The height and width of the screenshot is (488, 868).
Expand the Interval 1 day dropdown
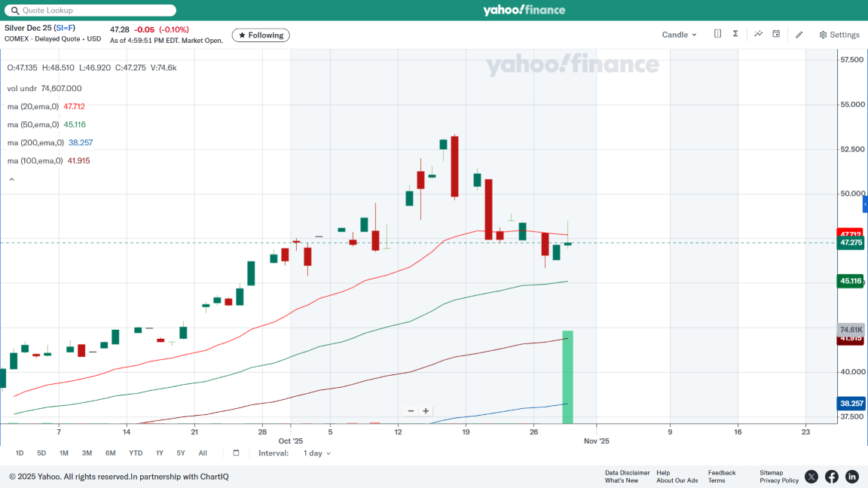tap(316, 453)
